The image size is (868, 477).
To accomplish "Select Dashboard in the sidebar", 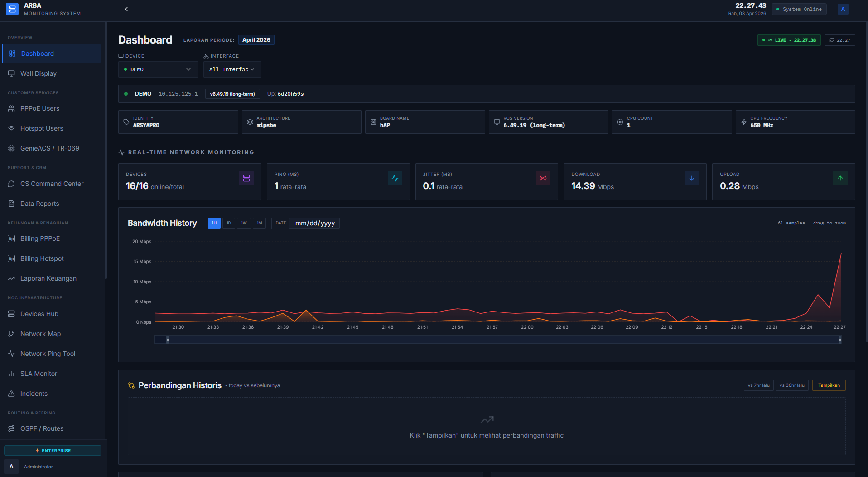I will point(52,54).
